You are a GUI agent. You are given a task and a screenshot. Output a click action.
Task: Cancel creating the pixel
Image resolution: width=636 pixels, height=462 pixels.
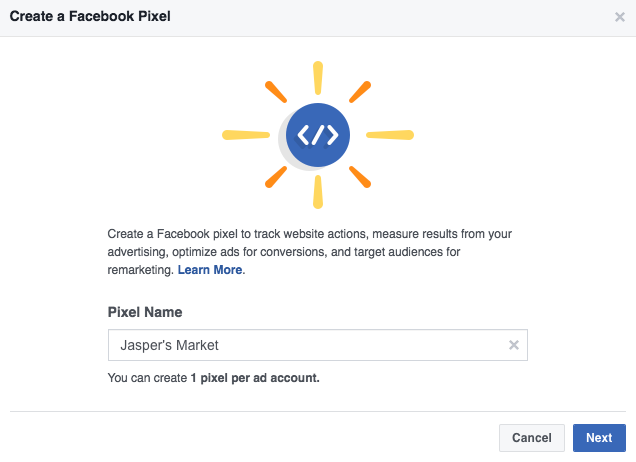tap(532, 438)
